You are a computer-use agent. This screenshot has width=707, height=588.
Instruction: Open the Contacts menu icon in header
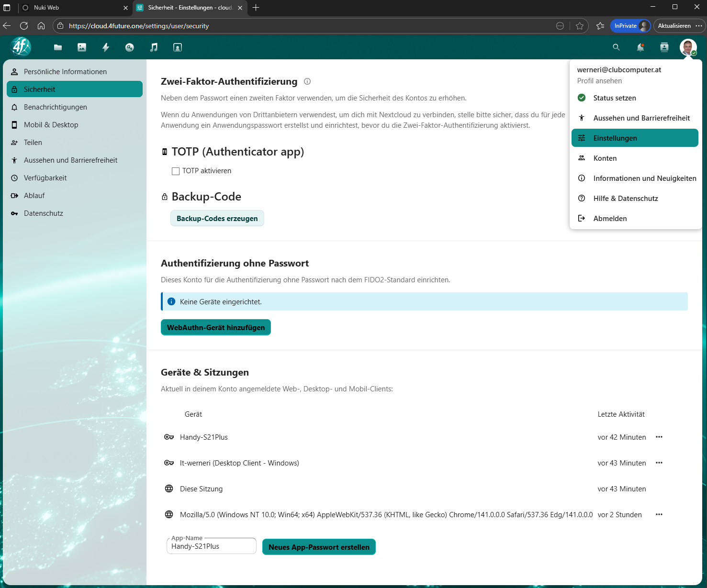click(664, 47)
